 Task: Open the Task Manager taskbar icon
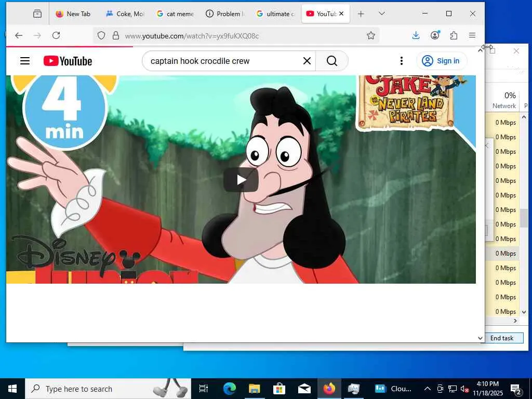(x=354, y=389)
